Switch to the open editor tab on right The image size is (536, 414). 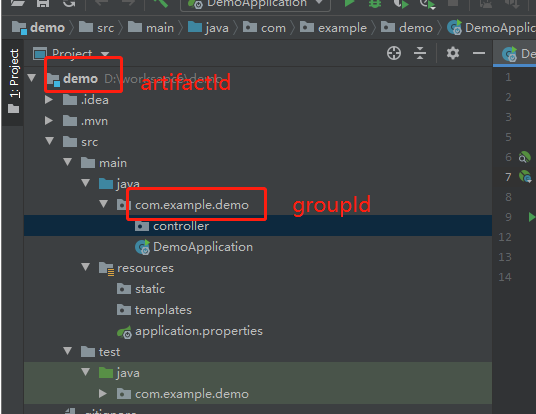coord(514,54)
